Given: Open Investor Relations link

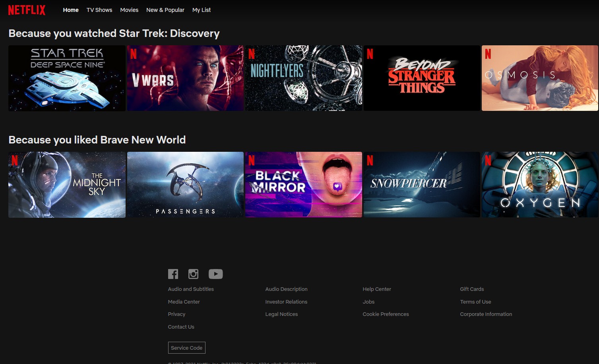Looking at the screenshot, I should point(286,302).
